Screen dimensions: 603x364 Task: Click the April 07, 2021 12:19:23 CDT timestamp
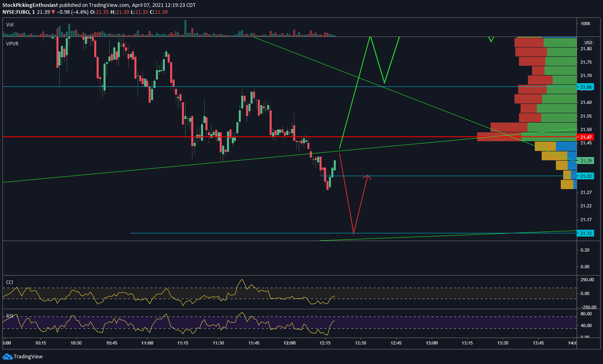coord(164,5)
